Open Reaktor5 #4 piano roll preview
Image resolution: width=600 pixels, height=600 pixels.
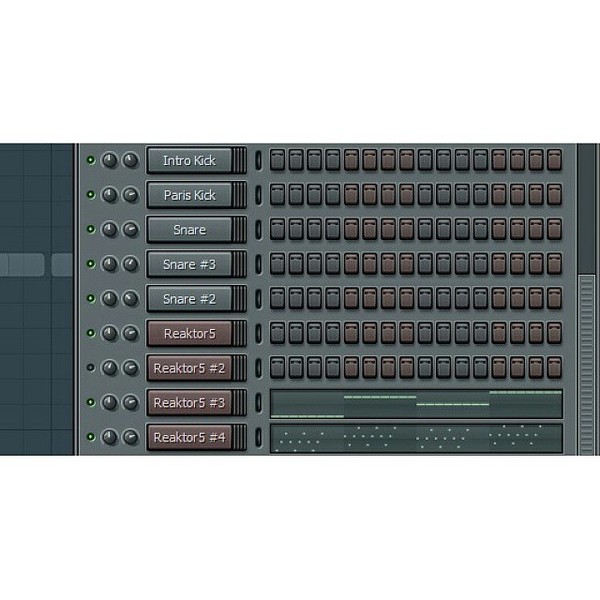click(416, 438)
